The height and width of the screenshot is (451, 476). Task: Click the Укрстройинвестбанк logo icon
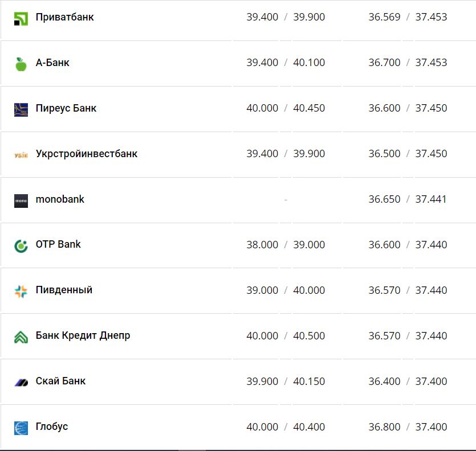(x=21, y=154)
